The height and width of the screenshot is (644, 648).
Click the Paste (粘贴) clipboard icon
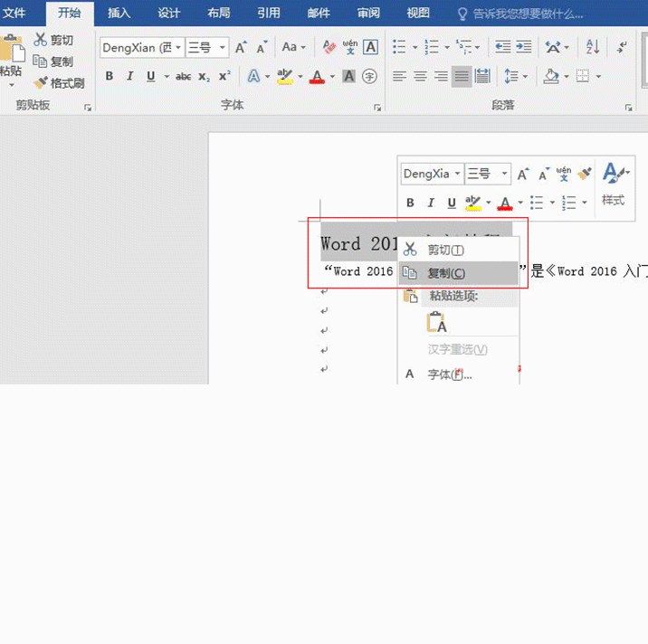13,49
